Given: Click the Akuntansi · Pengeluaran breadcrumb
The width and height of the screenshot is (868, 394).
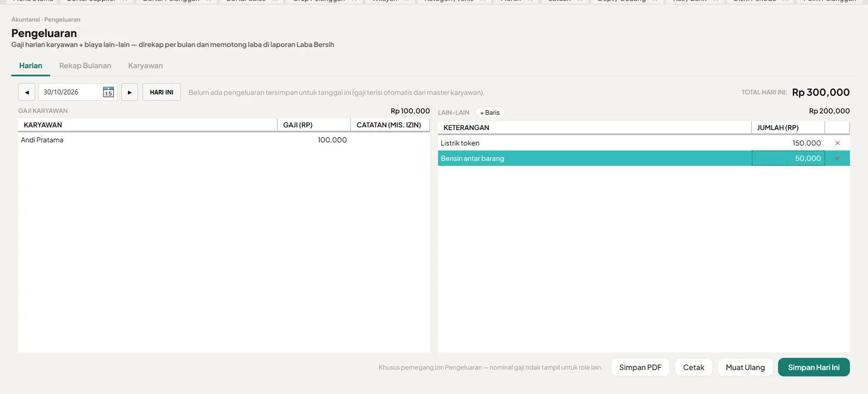Looking at the screenshot, I should (46, 20).
